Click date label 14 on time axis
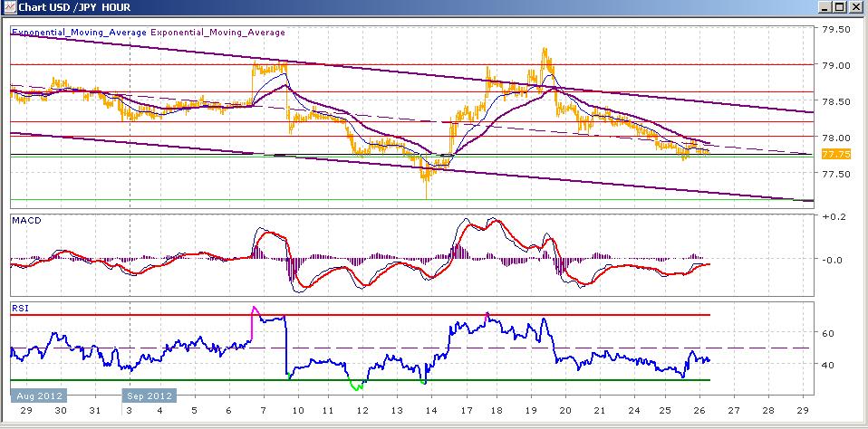This screenshot has width=868, height=429. tap(431, 411)
